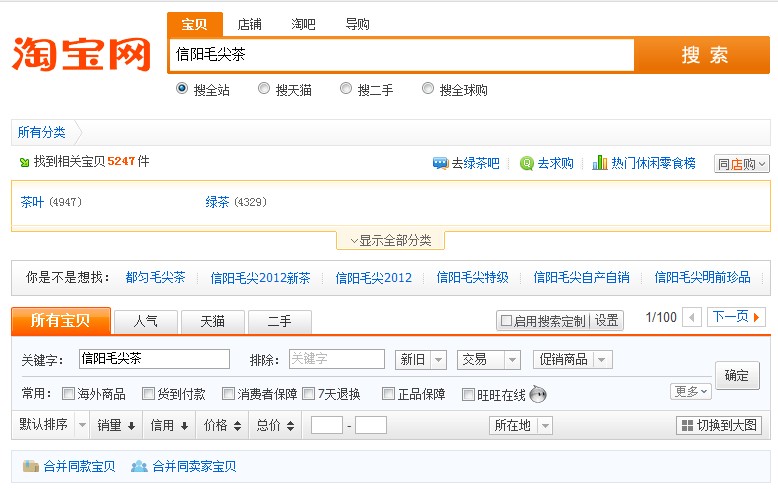
Task: Check the 旺旺在线 checkbox
Action: (468, 394)
